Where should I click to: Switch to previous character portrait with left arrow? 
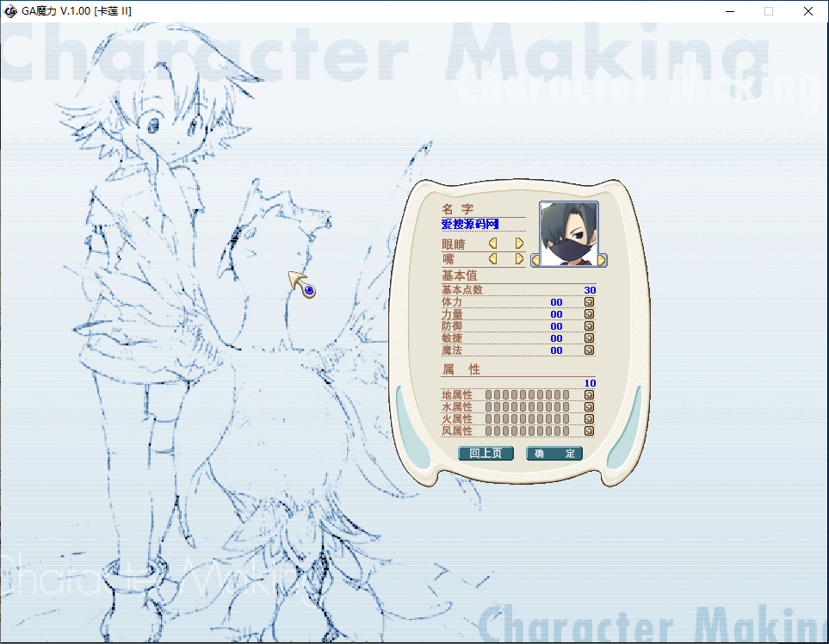(535, 259)
